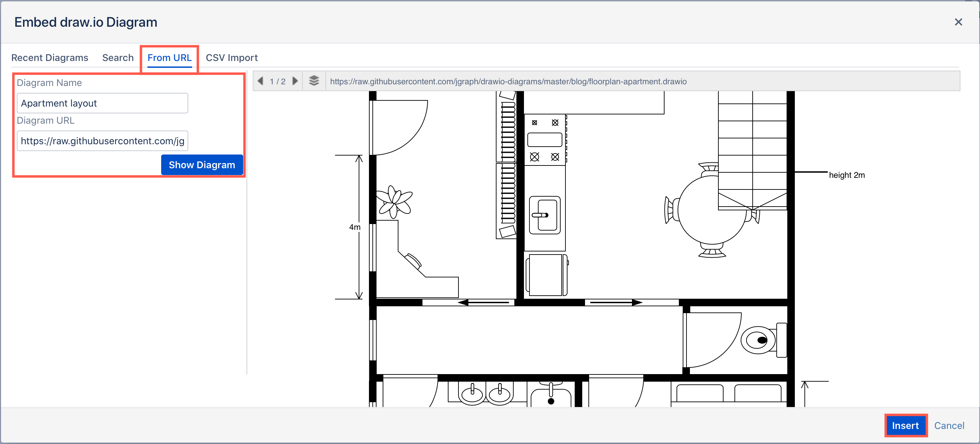The image size is (980, 444).
Task: Cancel embedding the diagram
Action: (x=949, y=425)
